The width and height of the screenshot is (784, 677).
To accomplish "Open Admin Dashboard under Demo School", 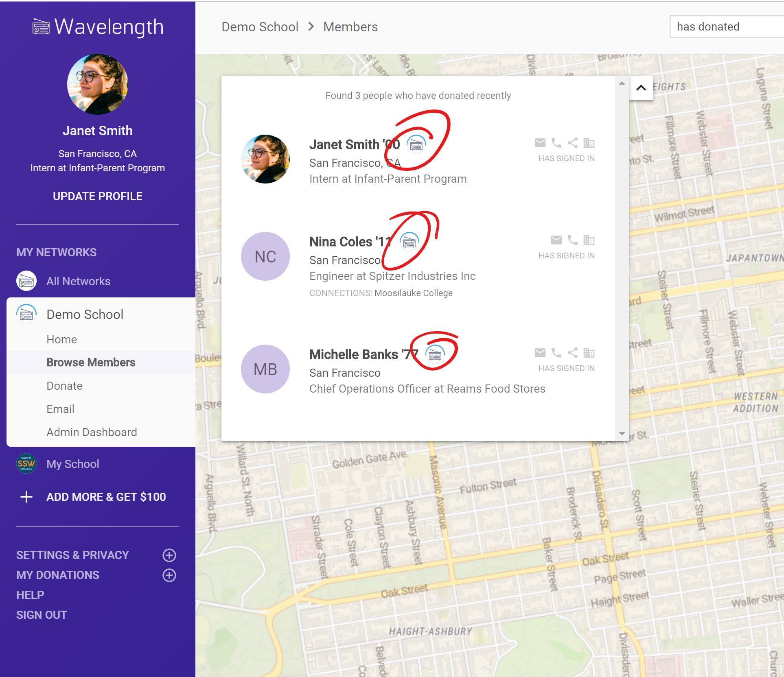I will click(92, 432).
